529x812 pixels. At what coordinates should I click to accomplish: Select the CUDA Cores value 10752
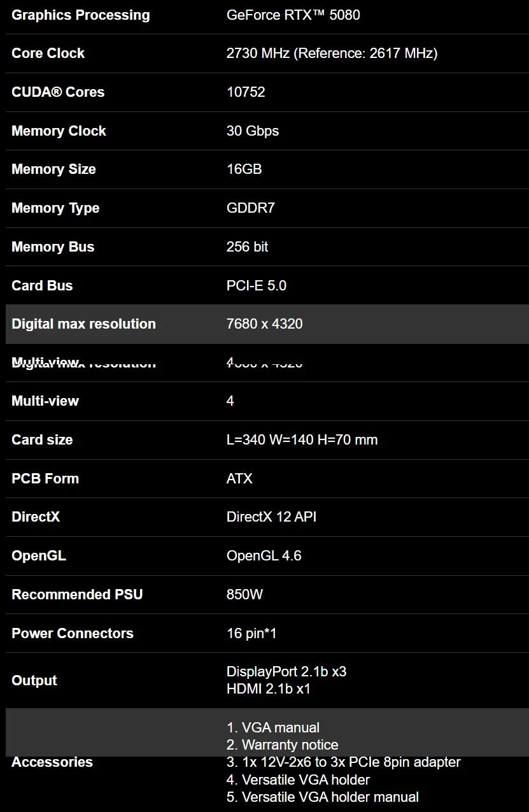(246, 92)
